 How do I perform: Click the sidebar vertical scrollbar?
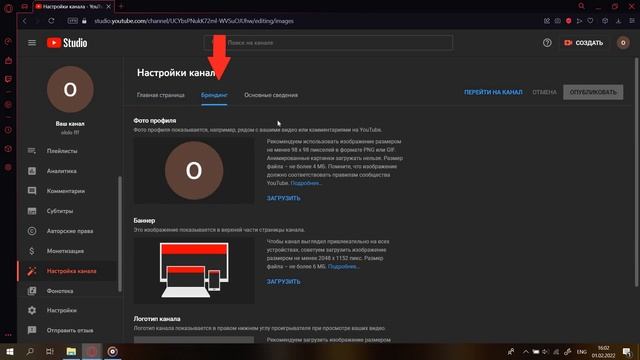coord(120,234)
